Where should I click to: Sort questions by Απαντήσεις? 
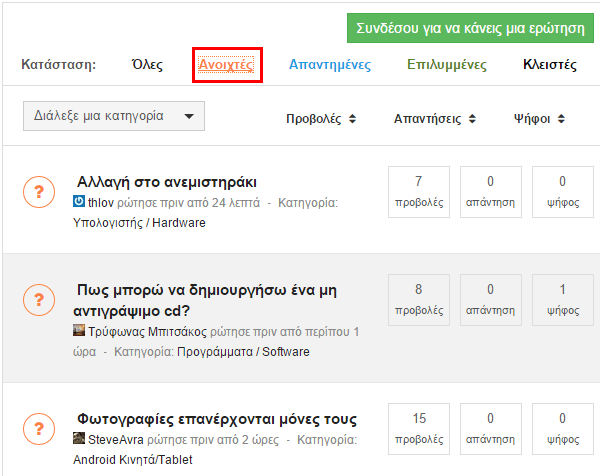click(435, 119)
